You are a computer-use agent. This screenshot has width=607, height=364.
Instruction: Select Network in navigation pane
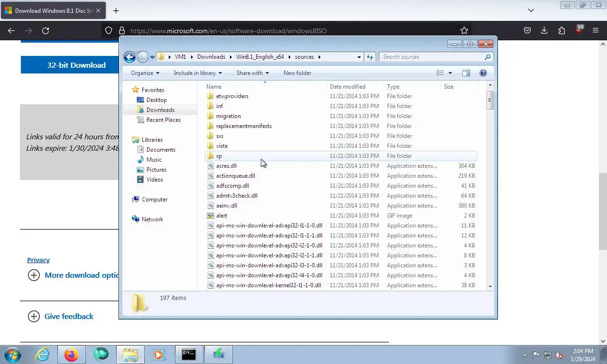coord(152,219)
